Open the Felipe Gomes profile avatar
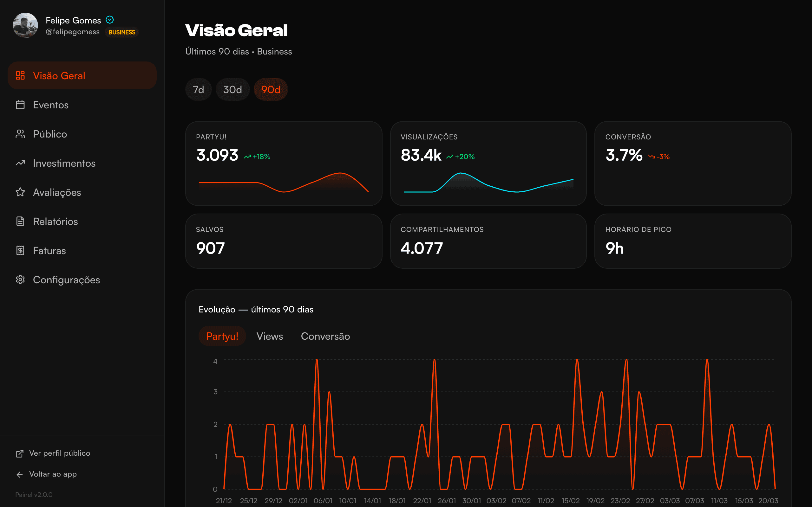812x507 pixels. (25, 25)
